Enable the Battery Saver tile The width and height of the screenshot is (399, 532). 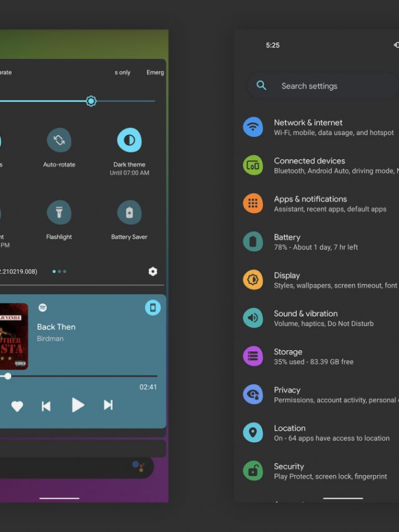pos(129,213)
